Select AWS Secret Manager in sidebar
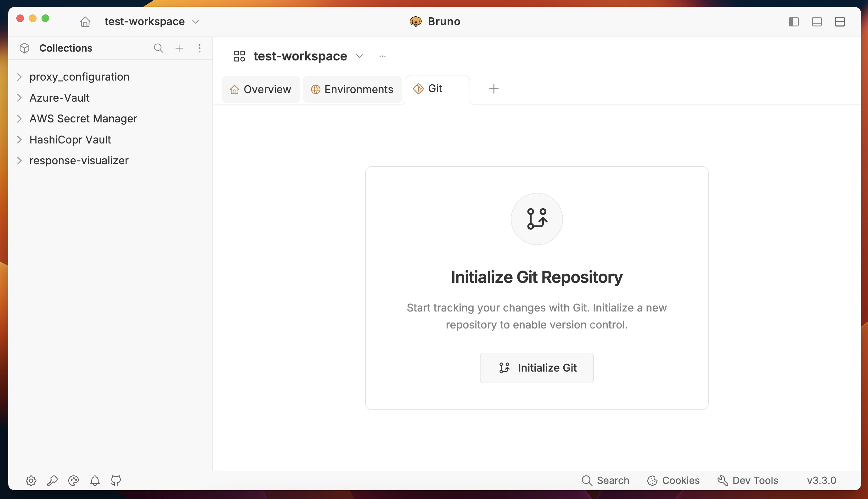Image resolution: width=868 pixels, height=499 pixels. pyautogui.click(x=83, y=119)
